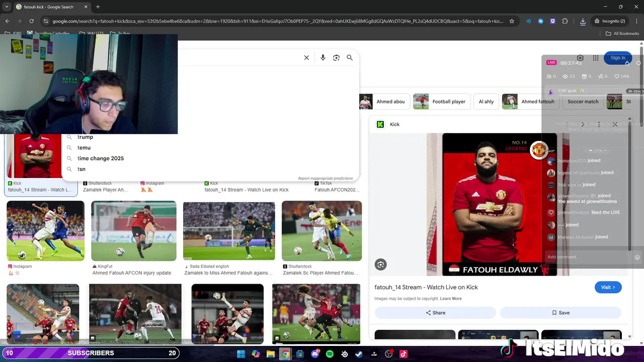
Task: Click the browser address bar URL
Action: (278, 21)
